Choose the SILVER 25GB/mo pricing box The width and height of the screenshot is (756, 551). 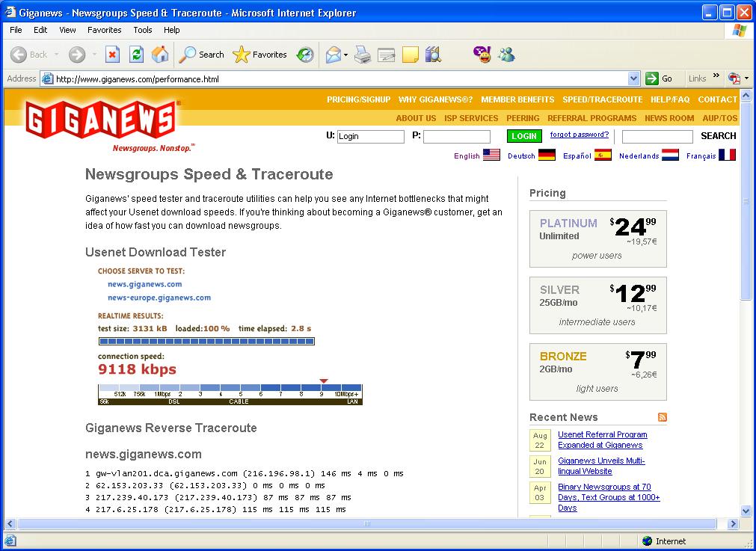point(598,305)
